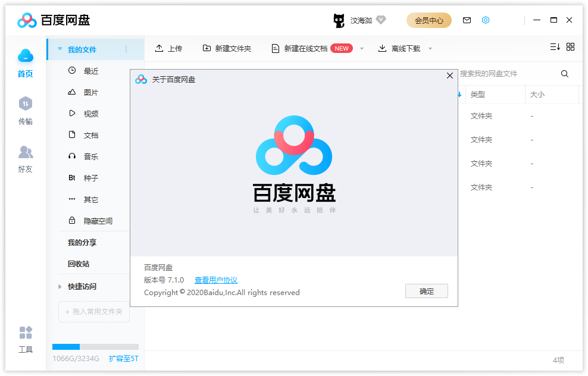Collapse the 我的文件 tree arrow

(60, 49)
